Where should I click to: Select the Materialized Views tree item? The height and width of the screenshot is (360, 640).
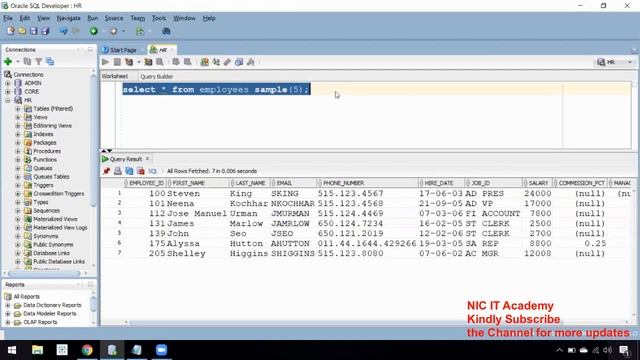tap(55, 219)
